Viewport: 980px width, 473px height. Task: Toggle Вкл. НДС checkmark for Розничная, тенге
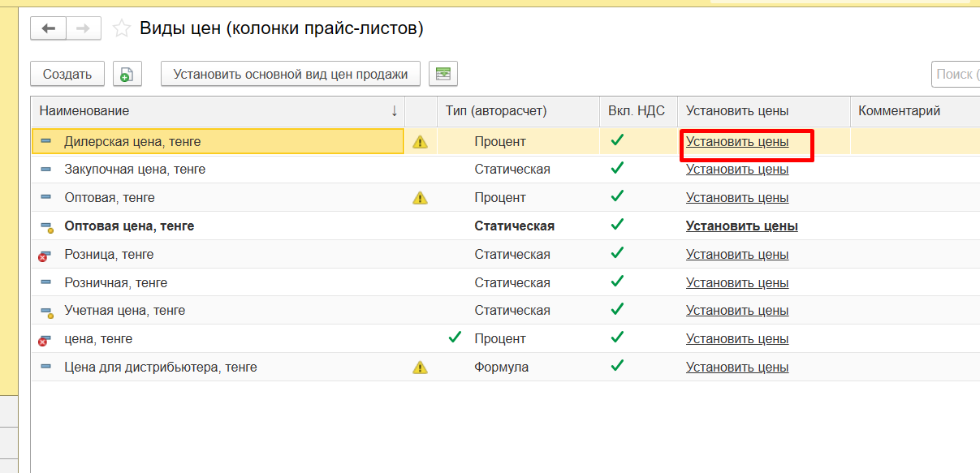click(x=617, y=282)
